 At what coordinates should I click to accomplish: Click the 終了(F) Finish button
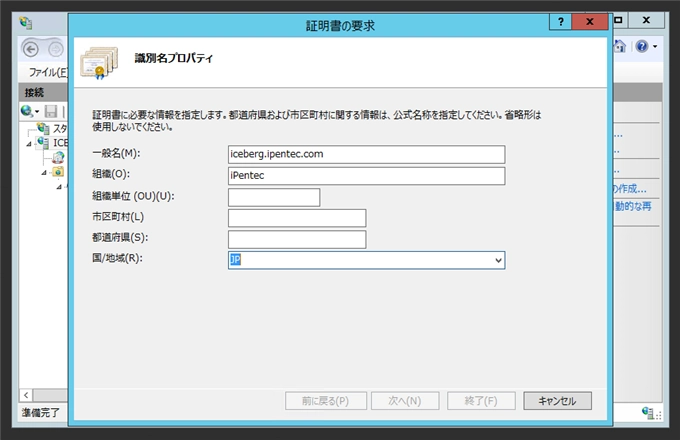(x=481, y=401)
